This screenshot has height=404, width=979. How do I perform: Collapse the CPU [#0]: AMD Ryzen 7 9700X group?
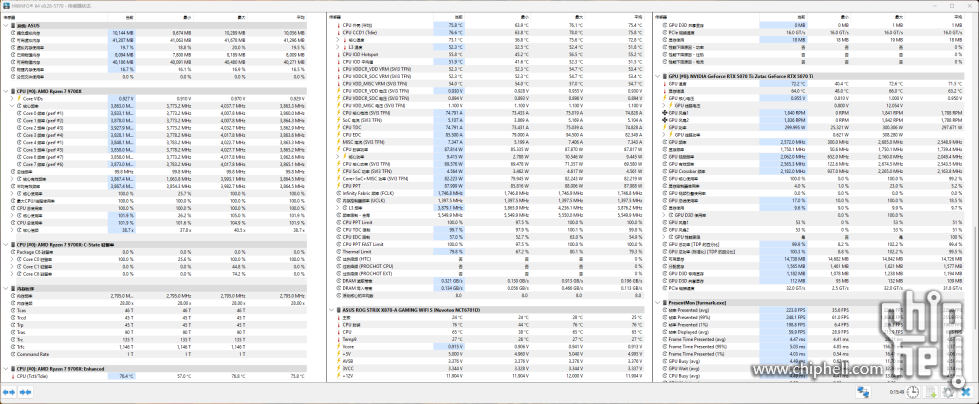[x=5, y=90]
